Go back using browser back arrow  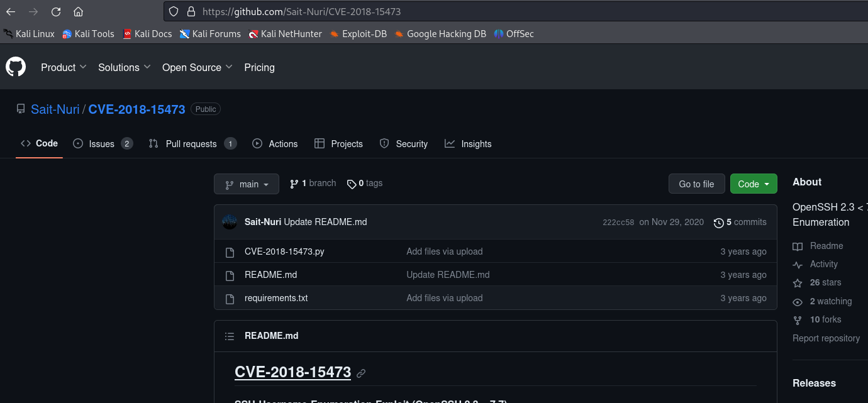pyautogui.click(x=11, y=11)
